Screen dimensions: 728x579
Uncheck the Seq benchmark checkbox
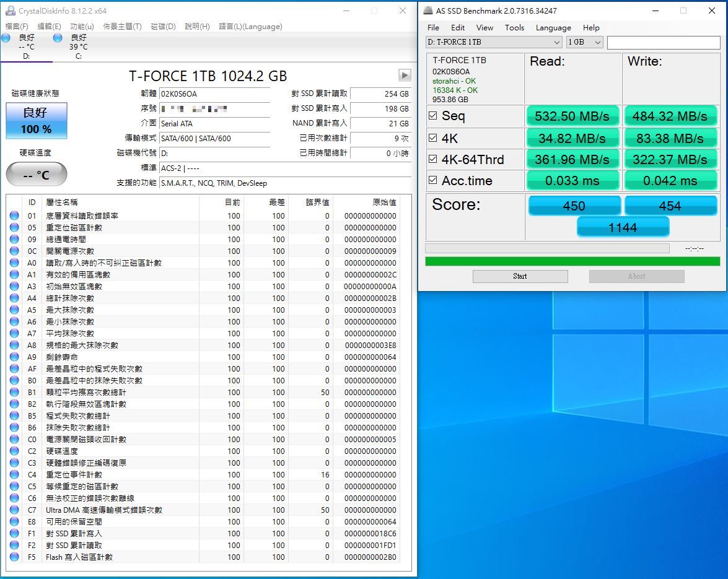432,116
